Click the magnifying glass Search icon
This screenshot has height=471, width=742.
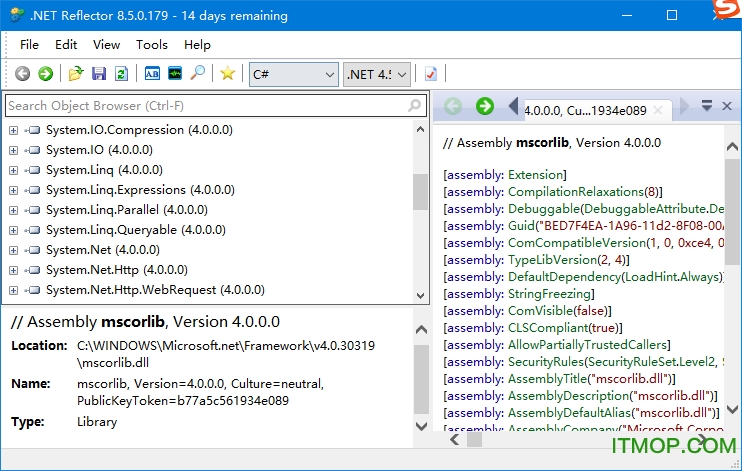(x=197, y=73)
